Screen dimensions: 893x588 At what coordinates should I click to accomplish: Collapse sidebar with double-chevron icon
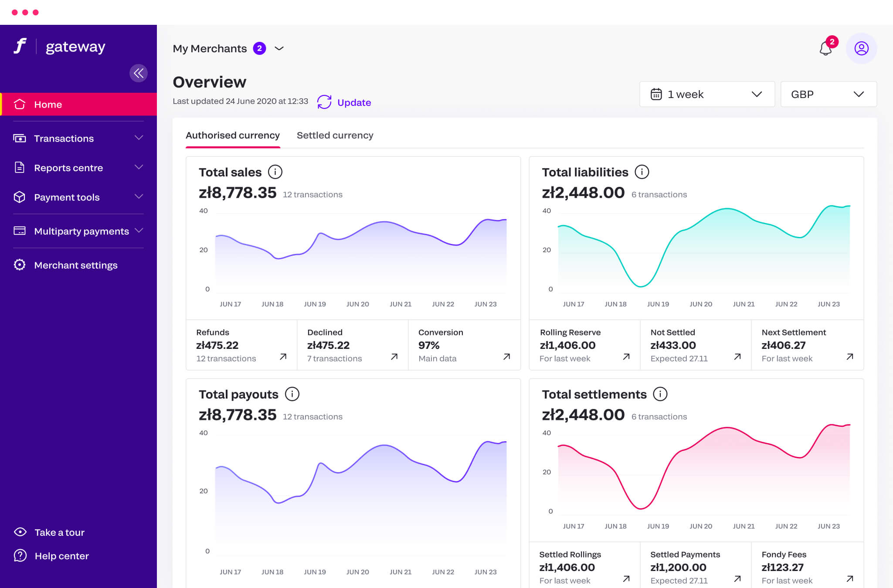pos(139,73)
